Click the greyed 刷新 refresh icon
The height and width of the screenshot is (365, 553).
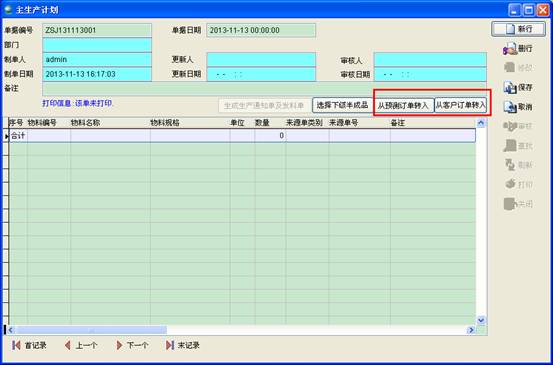click(518, 165)
